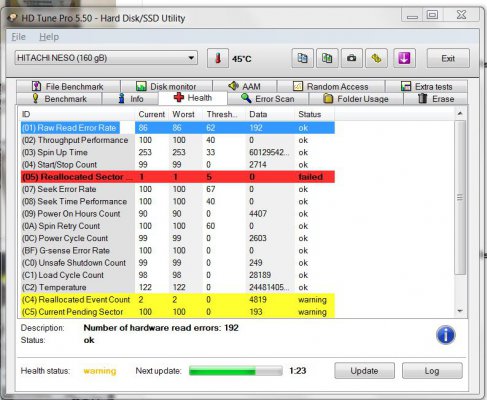Open the Help menu
Viewport: 487px width, 400px height.
coord(49,37)
